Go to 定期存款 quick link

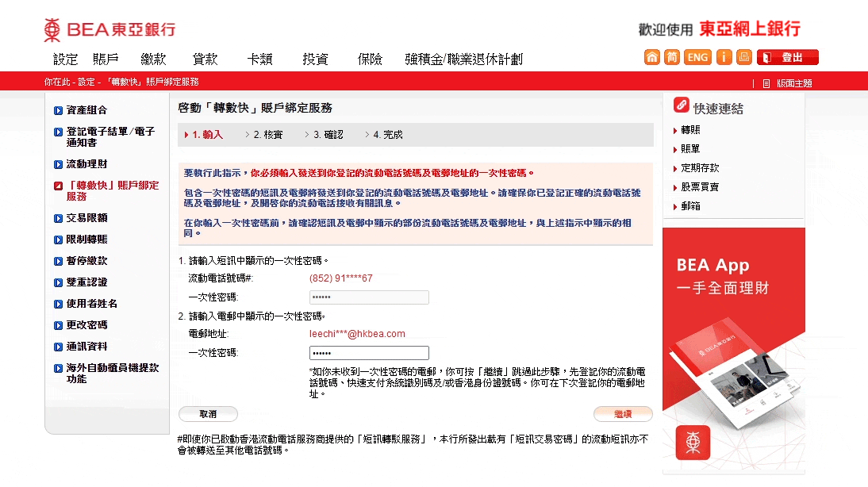click(700, 167)
